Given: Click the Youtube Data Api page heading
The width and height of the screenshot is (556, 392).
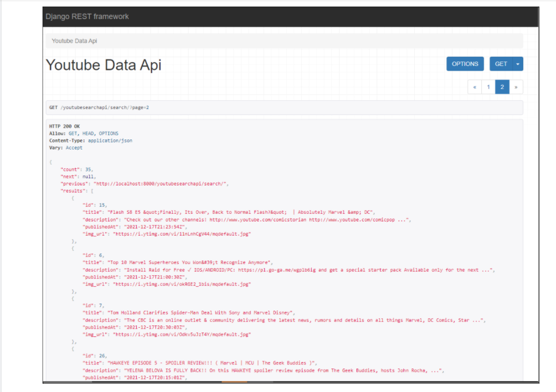Looking at the screenshot, I should pyautogui.click(x=104, y=65).
